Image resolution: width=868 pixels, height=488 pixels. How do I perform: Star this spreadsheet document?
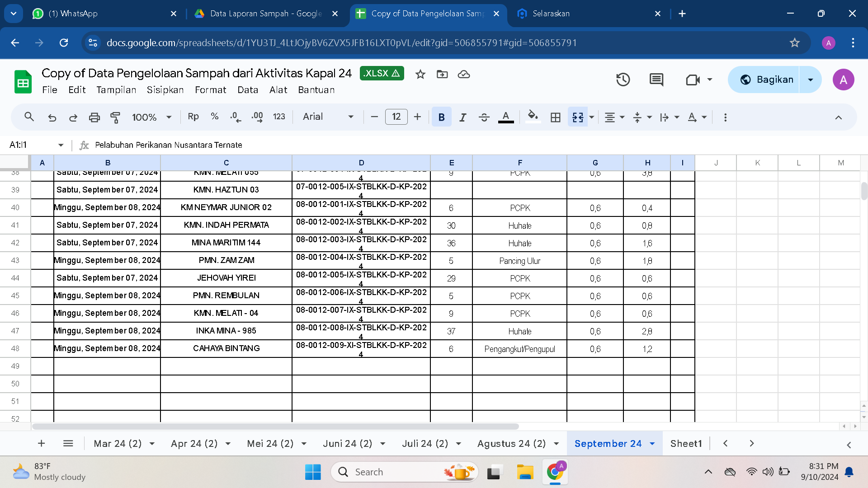coord(420,74)
